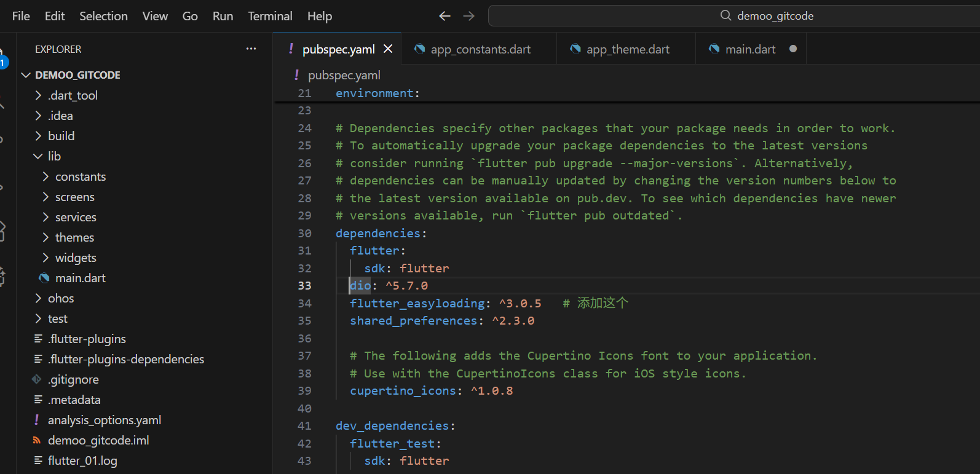Open the Selection menu
Viewport: 980px width, 474px height.
[103, 16]
